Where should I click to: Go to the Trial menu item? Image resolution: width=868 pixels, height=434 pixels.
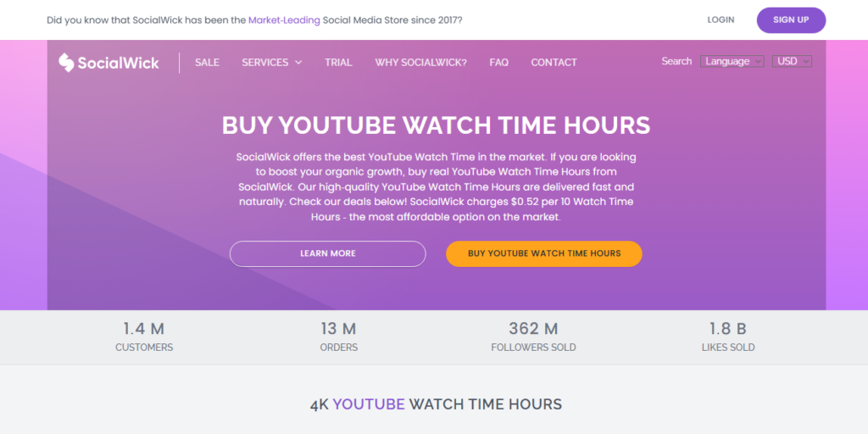[x=338, y=63]
